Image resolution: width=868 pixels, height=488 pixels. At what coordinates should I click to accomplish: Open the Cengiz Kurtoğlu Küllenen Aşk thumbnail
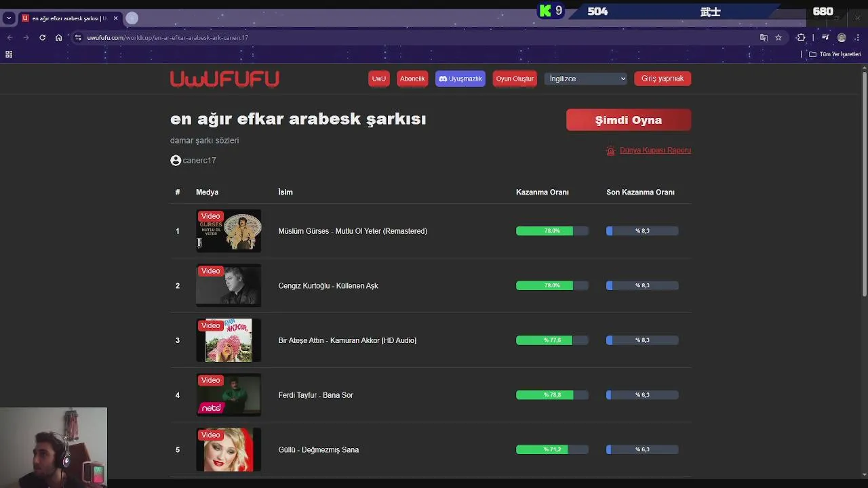coord(229,285)
